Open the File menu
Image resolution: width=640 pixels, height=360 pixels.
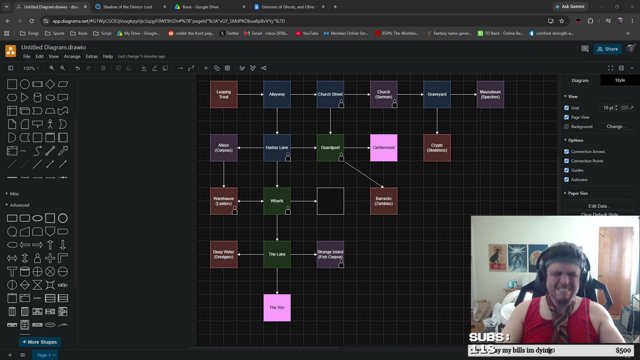[x=27, y=57]
